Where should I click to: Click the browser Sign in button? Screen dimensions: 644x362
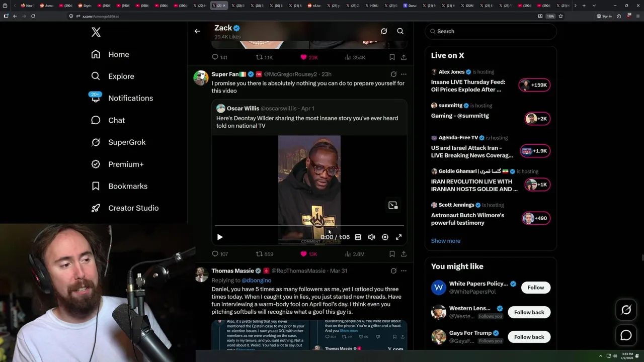[x=604, y=16]
